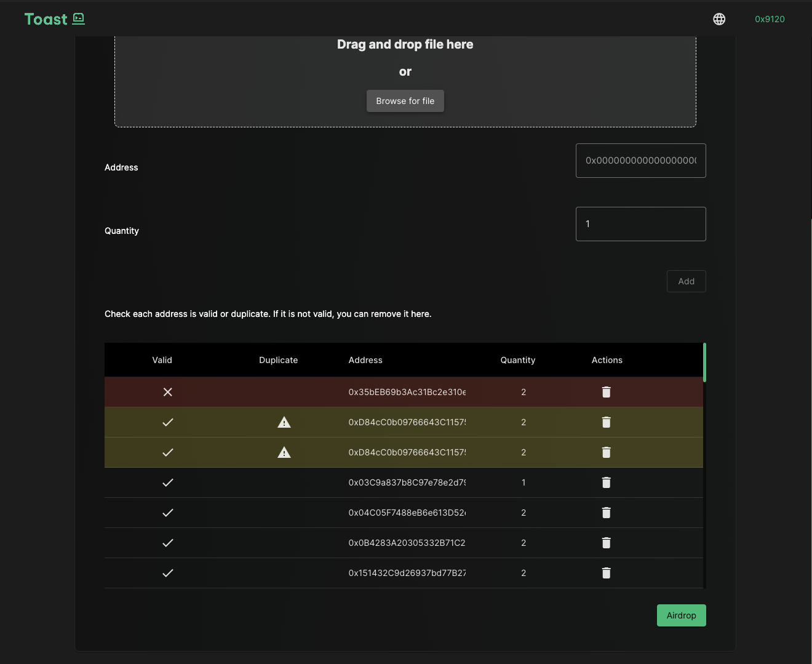
Task: Click the valid checkmark of the 0x03C9a837 row
Action: 167,482
